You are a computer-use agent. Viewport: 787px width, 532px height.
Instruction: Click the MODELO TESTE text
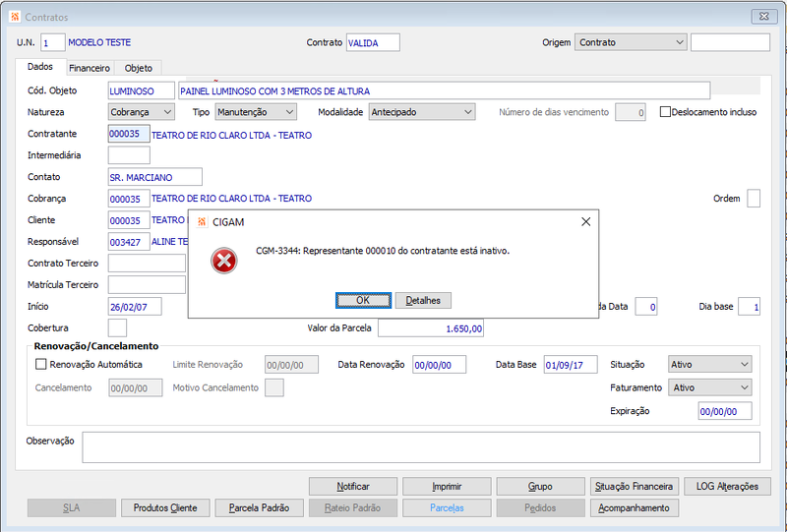coord(99,42)
